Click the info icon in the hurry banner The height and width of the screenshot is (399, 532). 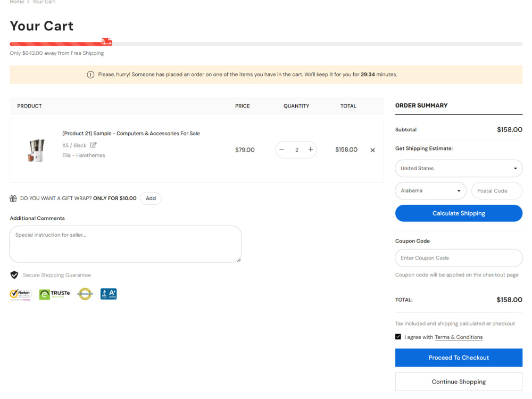pos(90,74)
